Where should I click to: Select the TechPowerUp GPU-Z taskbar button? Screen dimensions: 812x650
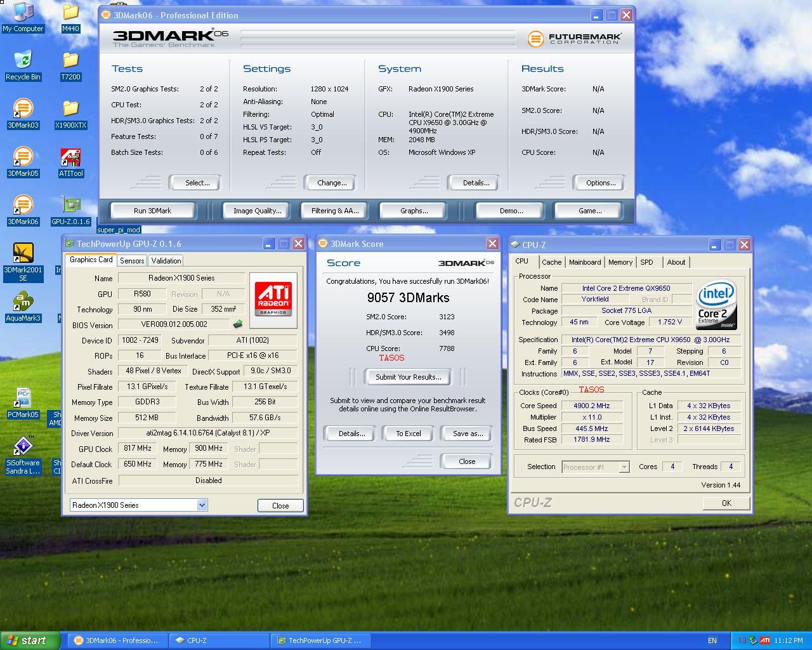pyautogui.click(x=321, y=640)
